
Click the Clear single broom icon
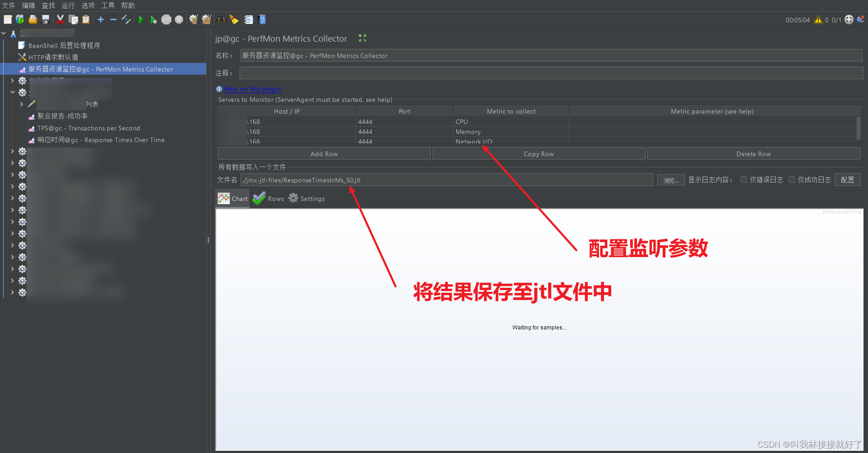click(193, 19)
